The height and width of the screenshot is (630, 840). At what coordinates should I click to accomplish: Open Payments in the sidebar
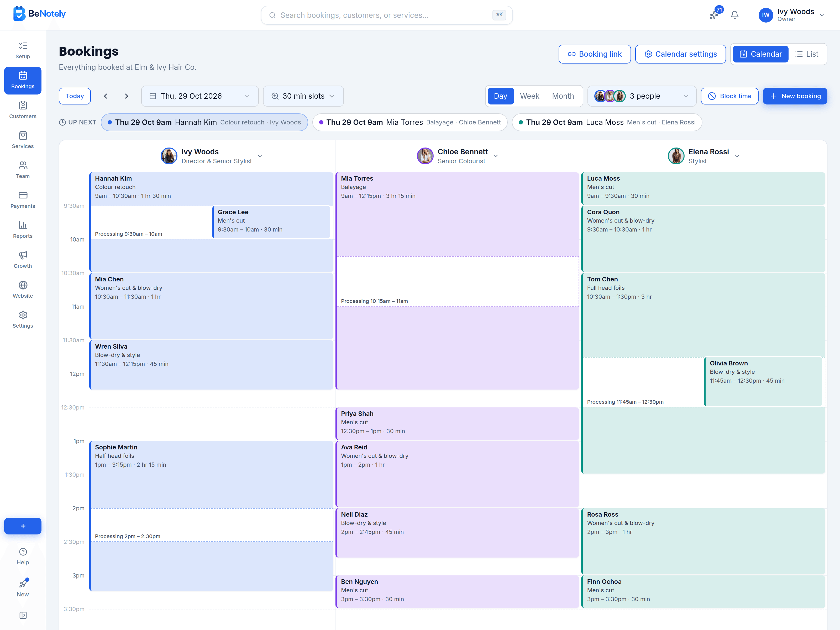point(23,200)
